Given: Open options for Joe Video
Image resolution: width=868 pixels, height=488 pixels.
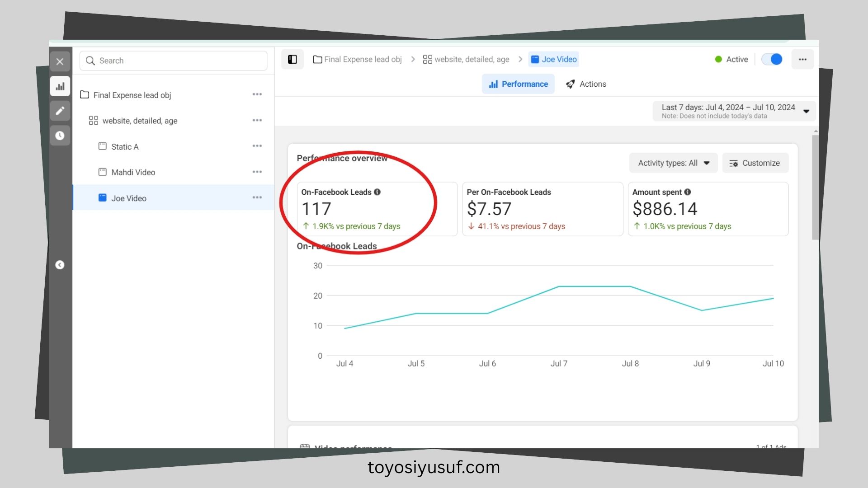Looking at the screenshot, I should pyautogui.click(x=257, y=197).
